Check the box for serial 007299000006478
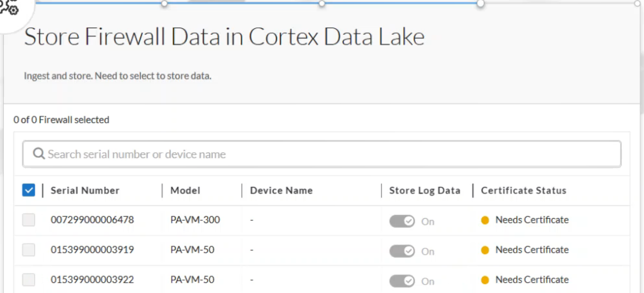The height and width of the screenshot is (293, 644). (28, 220)
